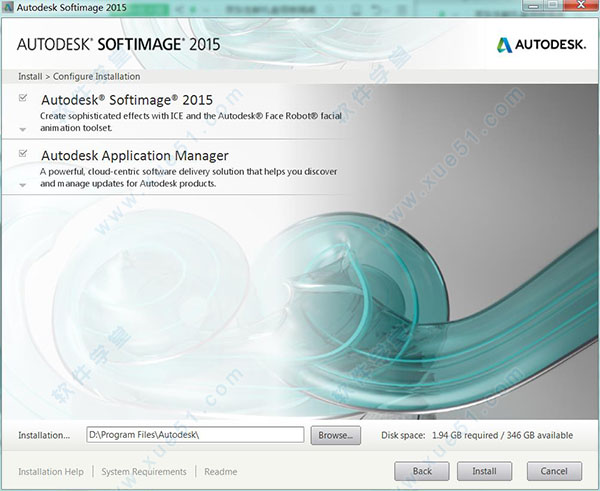Close the installer window

[581, 5]
